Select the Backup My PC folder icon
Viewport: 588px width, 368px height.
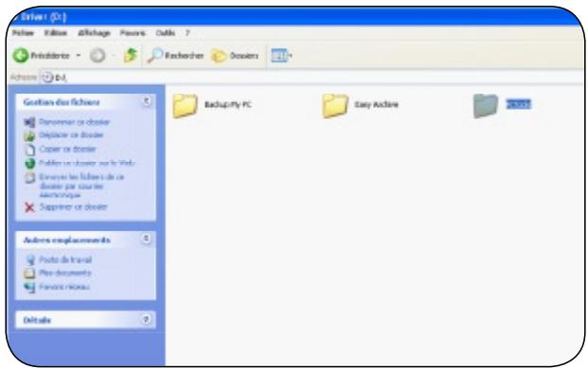coord(185,106)
